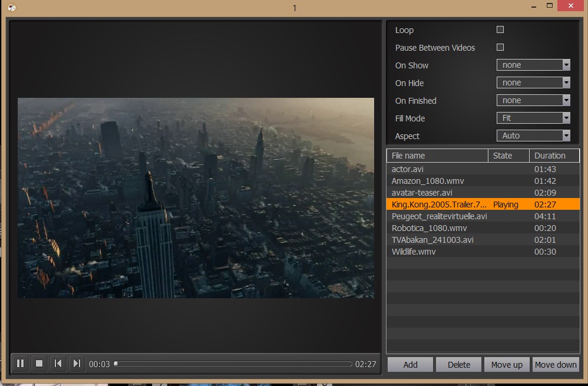Click the Playing state cell
The width and height of the screenshot is (588, 386).
[506, 205]
